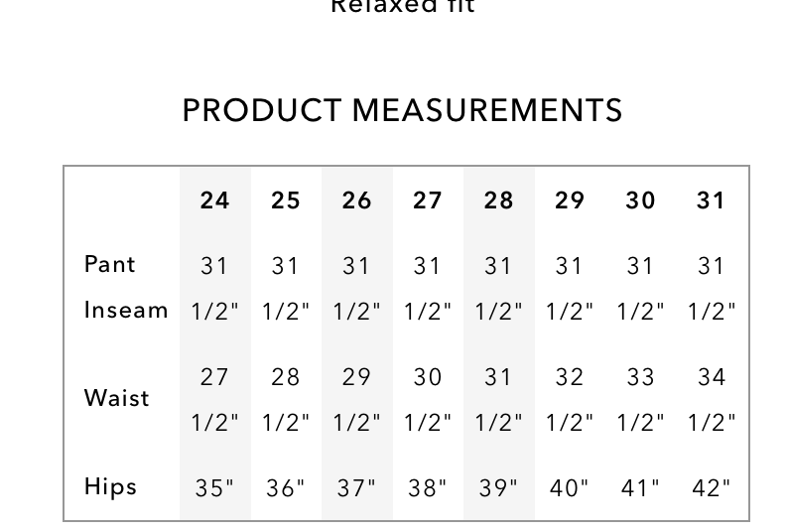Click the Relaxed fit text

pos(402,7)
